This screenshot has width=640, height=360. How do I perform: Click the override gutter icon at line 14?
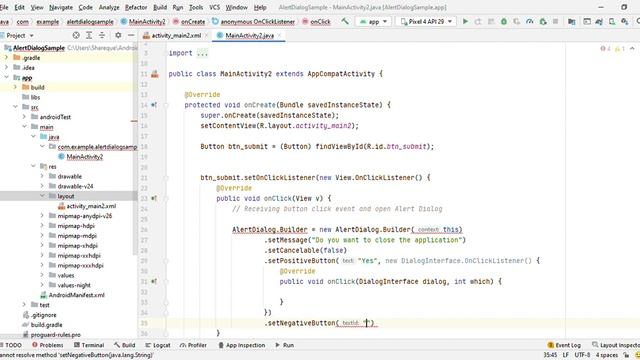pyautogui.click(x=154, y=105)
